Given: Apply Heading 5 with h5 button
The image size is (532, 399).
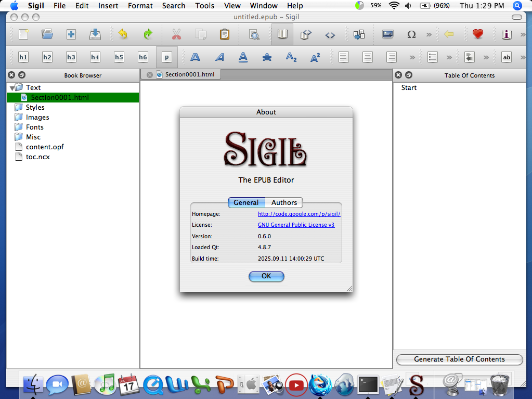Looking at the screenshot, I should [x=119, y=57].
